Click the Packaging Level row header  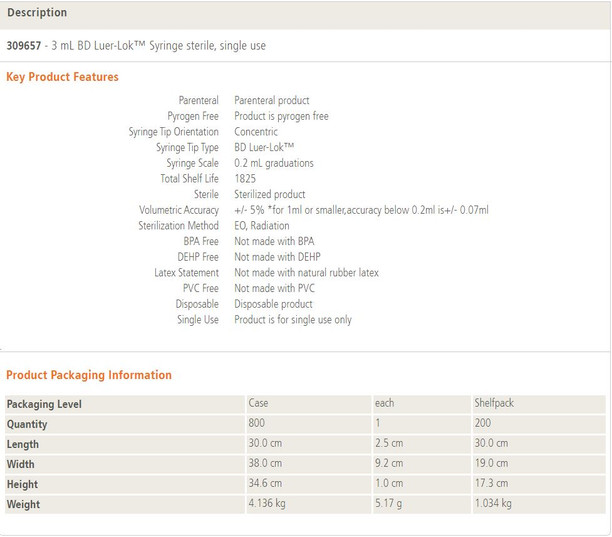[x=44, y=404]
